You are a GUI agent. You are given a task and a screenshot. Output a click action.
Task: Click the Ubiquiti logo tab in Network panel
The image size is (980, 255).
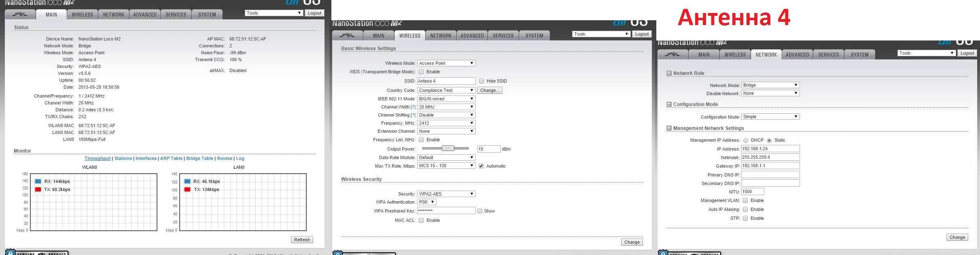[x=672, y=55]
